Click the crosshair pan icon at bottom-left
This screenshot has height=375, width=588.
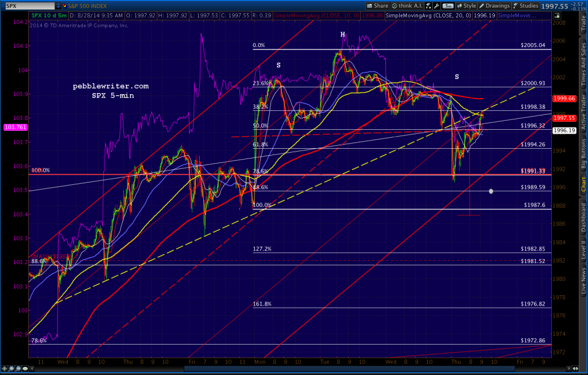5,369
